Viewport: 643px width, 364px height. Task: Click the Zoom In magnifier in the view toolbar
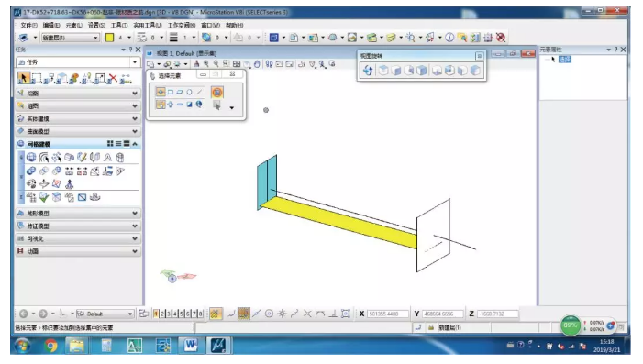pos(205,64)
